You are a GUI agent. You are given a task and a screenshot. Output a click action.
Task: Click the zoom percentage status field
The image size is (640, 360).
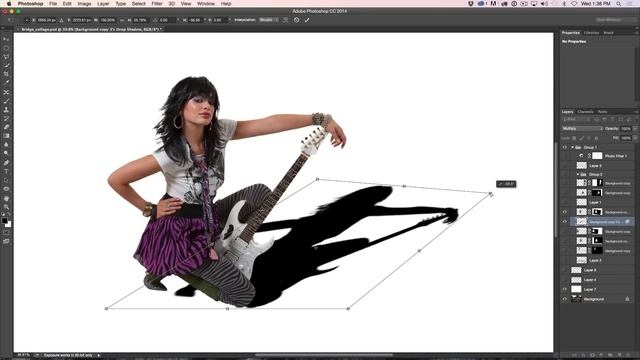point(23,356)
